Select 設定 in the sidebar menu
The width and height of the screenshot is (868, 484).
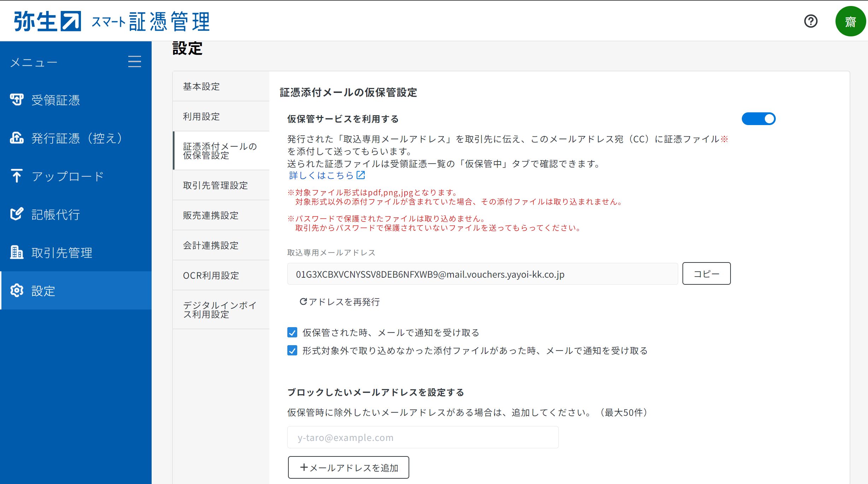pos(76,290)
